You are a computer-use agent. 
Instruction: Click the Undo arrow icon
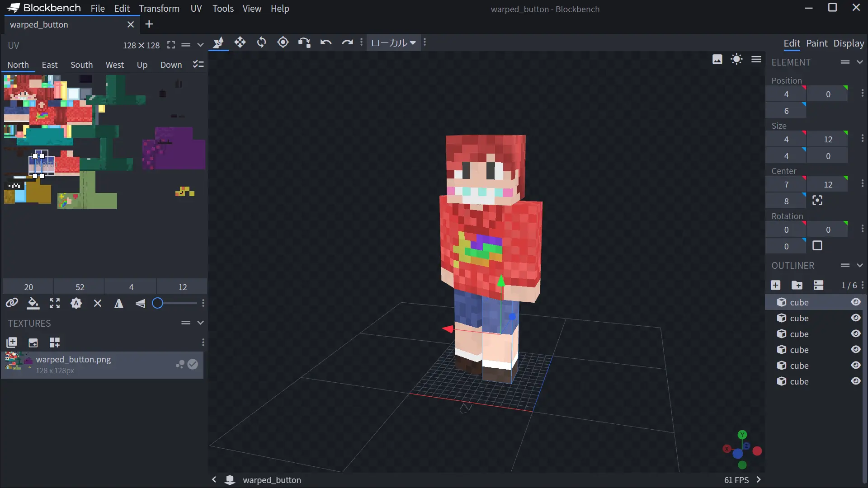click(326, 42)
